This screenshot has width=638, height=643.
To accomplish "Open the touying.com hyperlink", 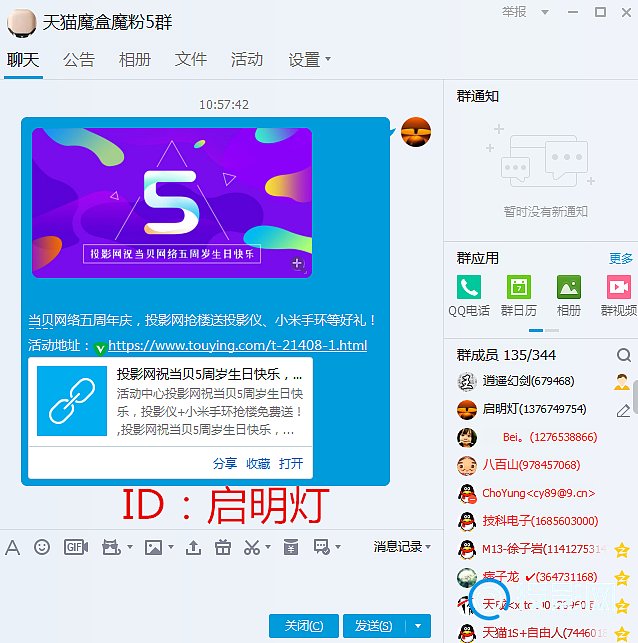I will coord(237,346).
